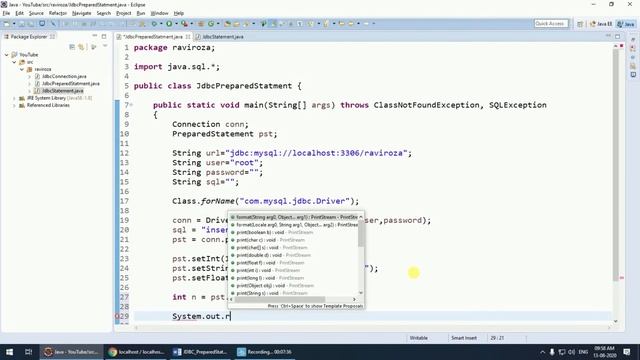Click autocomplete popup horizontal scrollbar
This screenshot has width=640, height=360.
(280, 299)
